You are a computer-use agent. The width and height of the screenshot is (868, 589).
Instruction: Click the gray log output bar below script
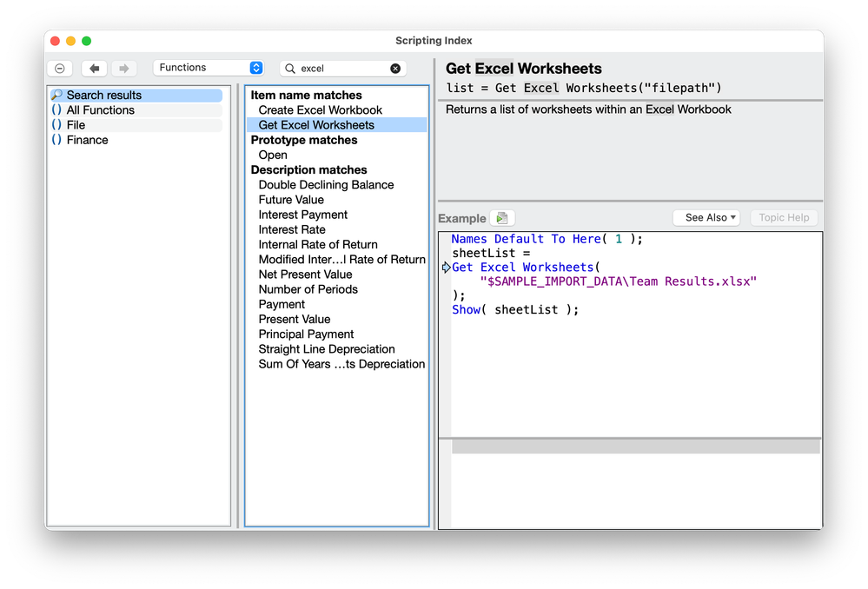(635, 447)
